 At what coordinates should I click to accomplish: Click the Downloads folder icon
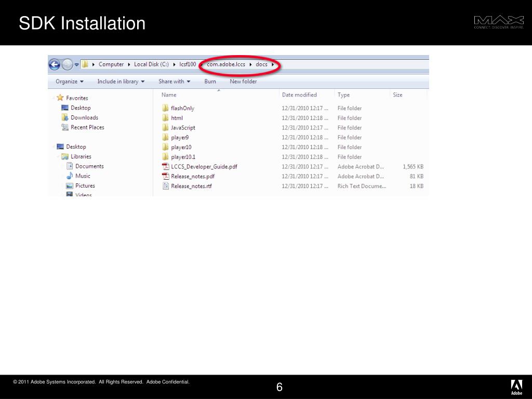pyautogui.click(x=65, y=117)
